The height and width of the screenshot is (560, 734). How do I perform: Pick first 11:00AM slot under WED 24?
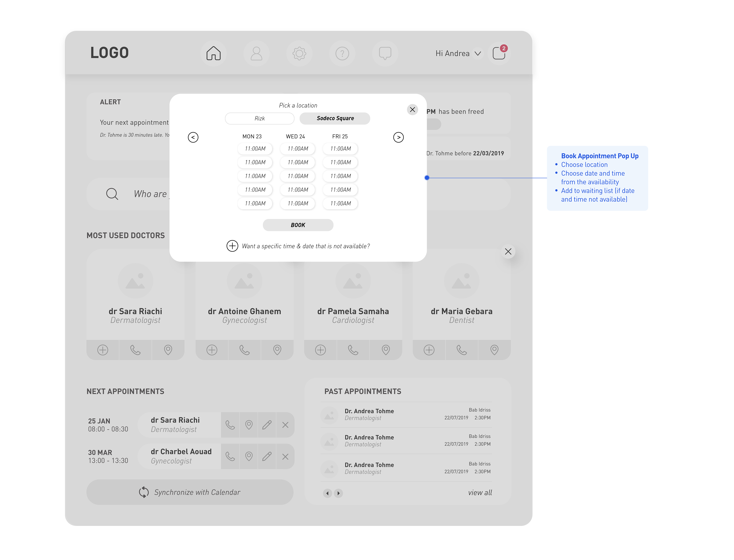coord(298,149)
